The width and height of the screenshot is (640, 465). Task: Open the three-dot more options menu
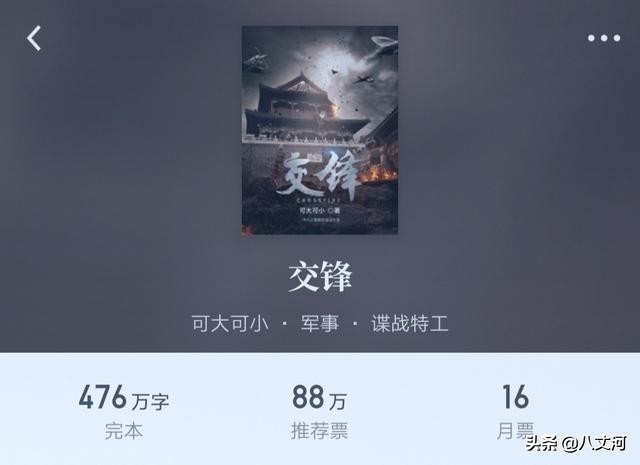click(x=604, y=38)
